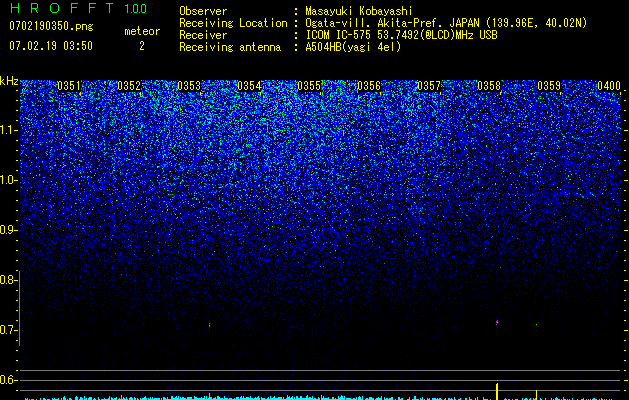
Task: Click the date stamp 07.02.19 03:50
Action: (x=51, y=46)
